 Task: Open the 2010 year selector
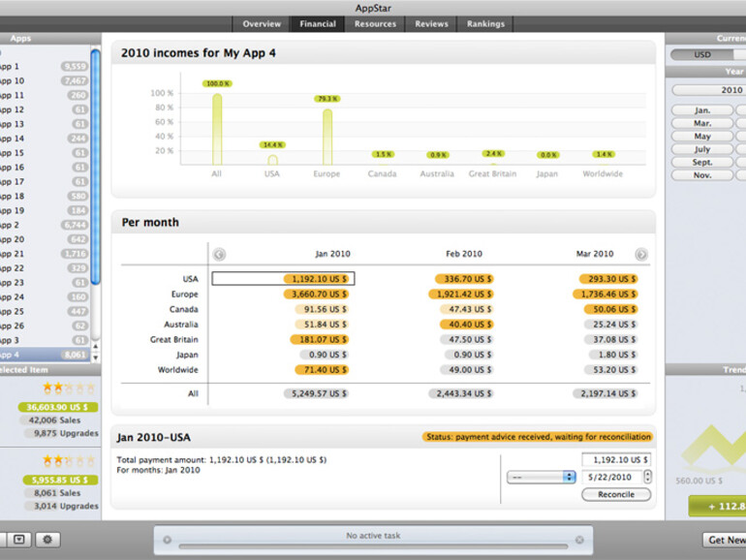pos(709,90)
